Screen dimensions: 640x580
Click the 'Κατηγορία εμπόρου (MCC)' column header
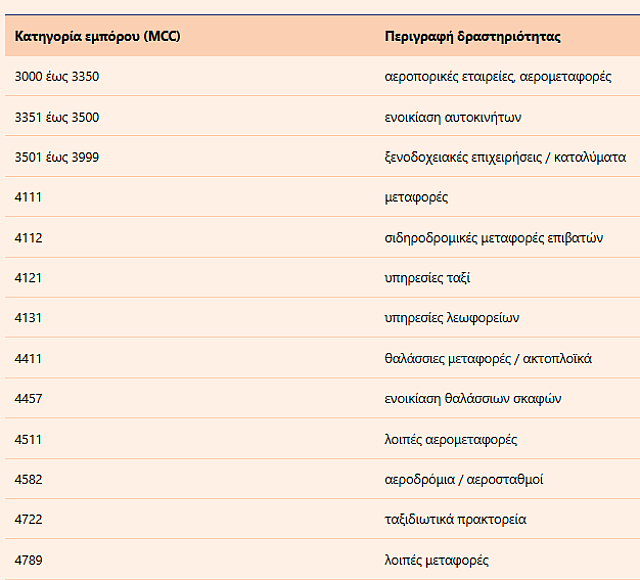point(98,36)
